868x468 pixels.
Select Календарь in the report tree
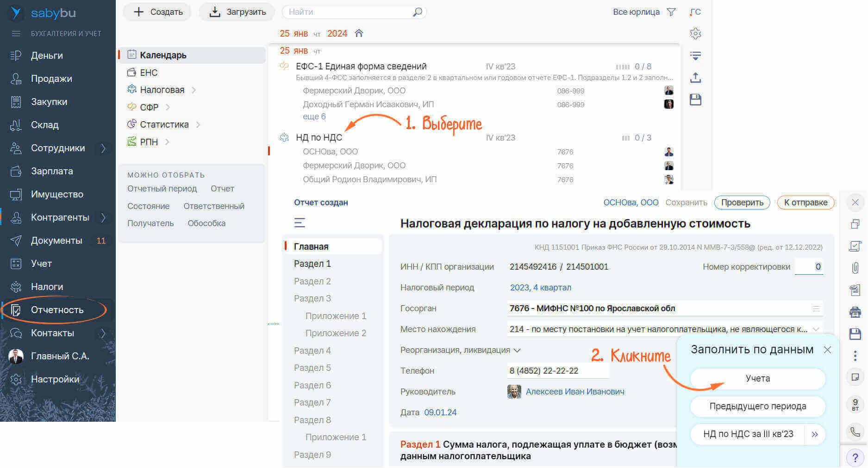[192, 55]
